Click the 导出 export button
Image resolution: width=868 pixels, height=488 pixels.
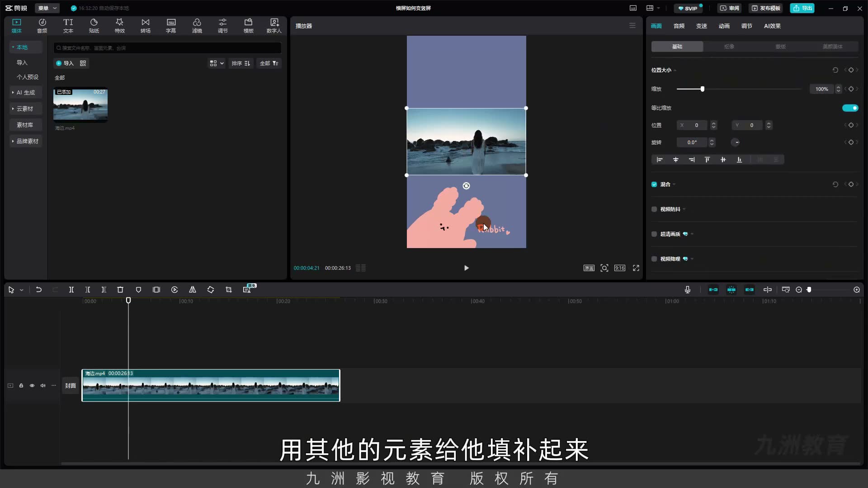pos(802,8)
